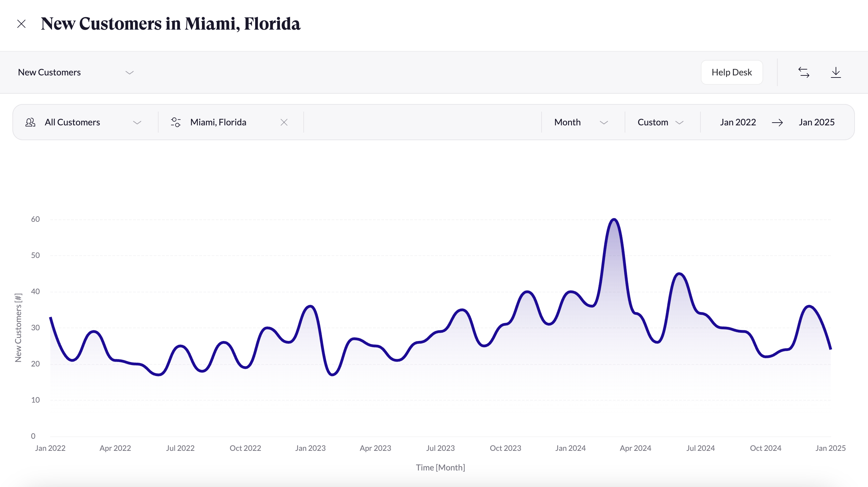Click the Oct 2023 x-axis label
This screenshot has height=487, width=868.
(505, 448)
